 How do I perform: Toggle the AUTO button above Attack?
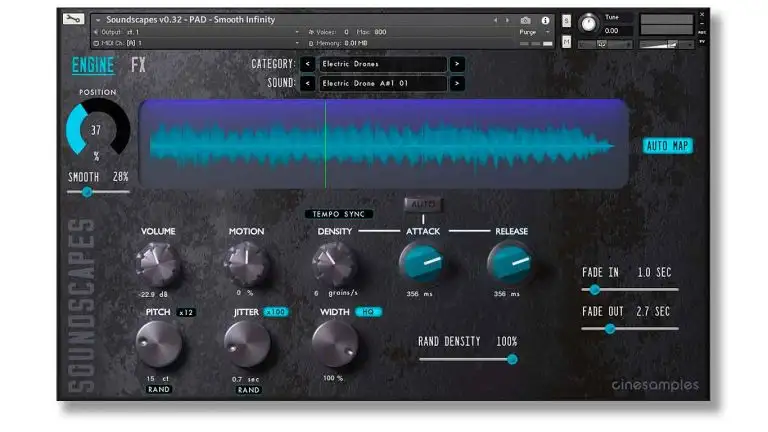pyautogui.click(x=423, y=204)
